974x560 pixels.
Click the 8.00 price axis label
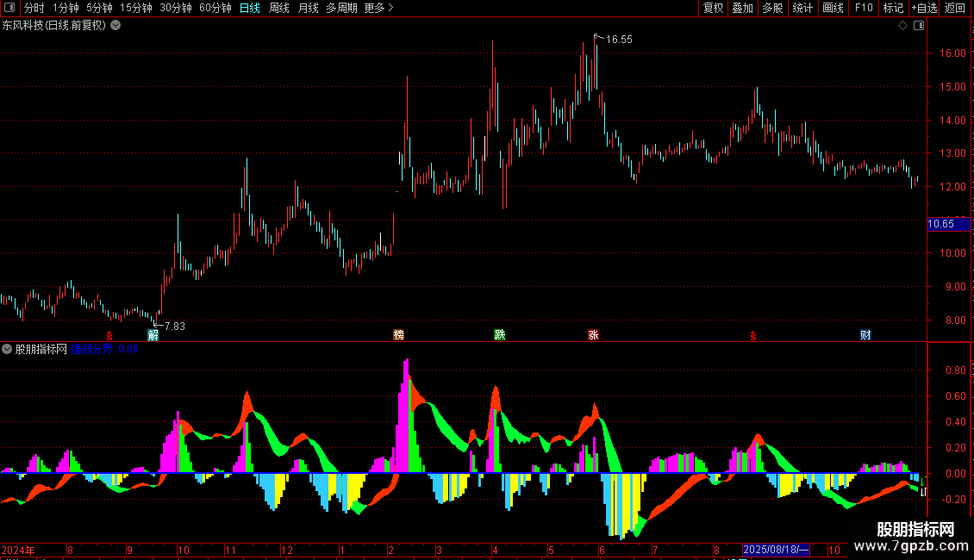[x=955, y=320]
